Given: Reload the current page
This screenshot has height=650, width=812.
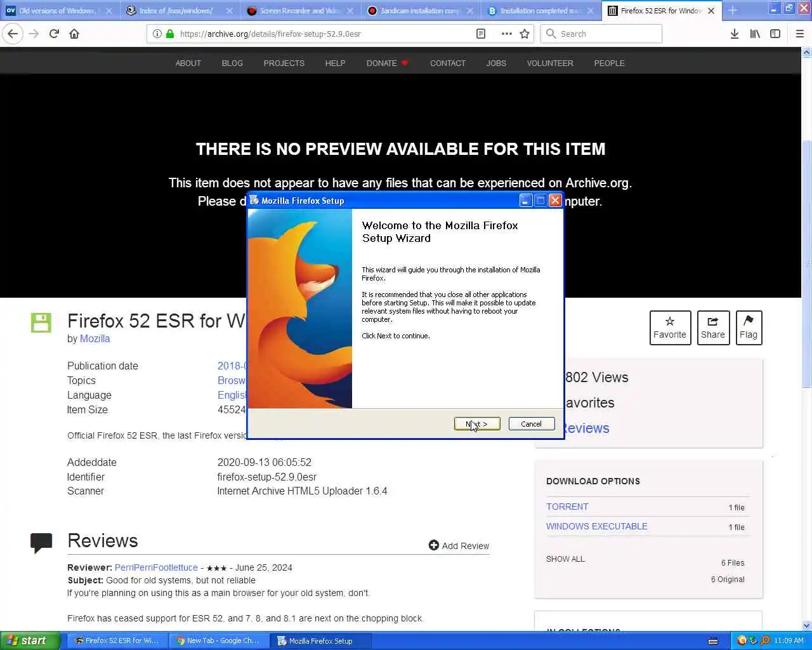Looking at the screenshot, I should coord(54,34).
